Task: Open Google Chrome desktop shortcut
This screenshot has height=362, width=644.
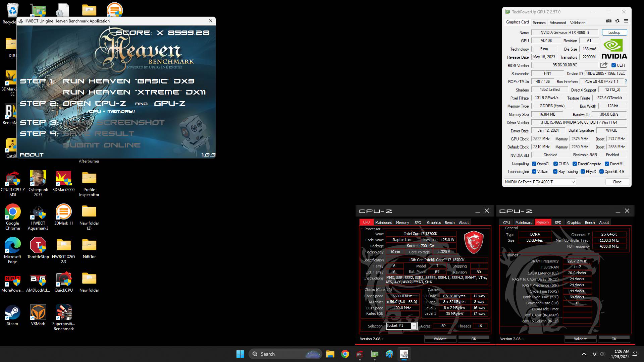Action: tap(13, 217)
